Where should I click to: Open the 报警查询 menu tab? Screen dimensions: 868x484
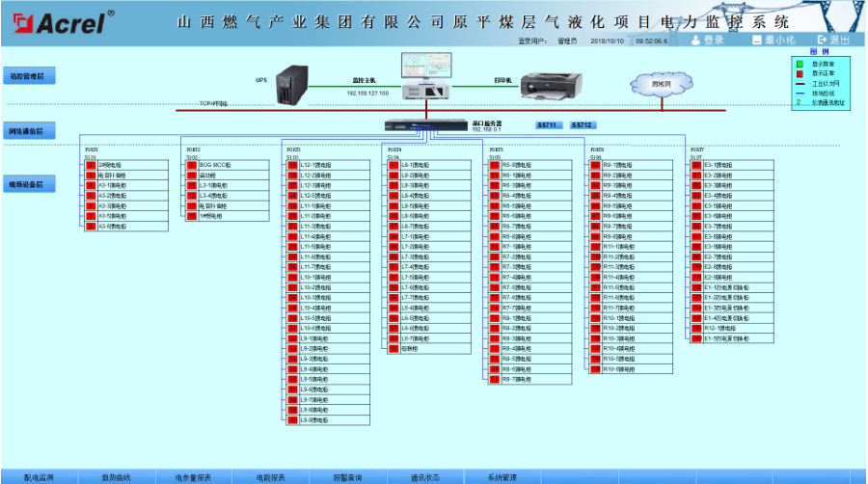347,477
